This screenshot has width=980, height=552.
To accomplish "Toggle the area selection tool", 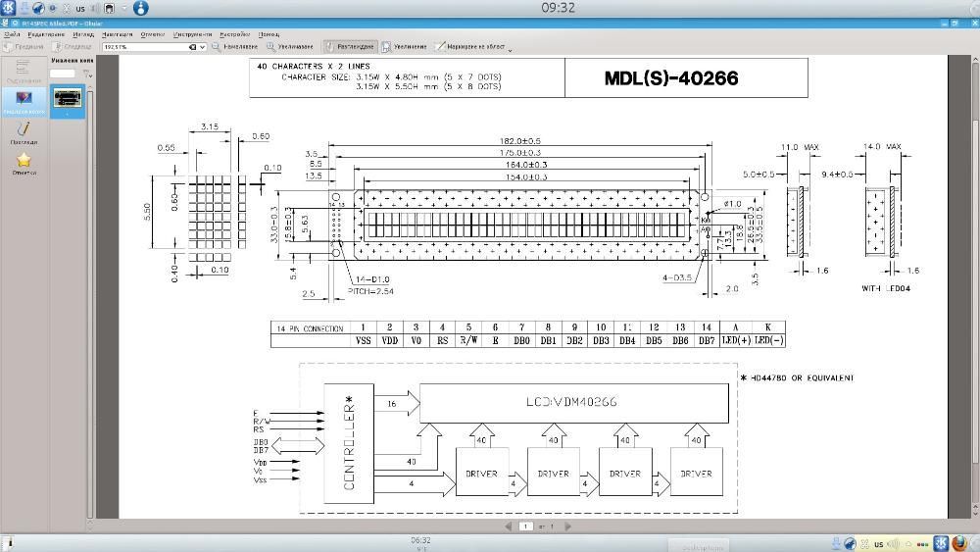I will click(470, 47).
